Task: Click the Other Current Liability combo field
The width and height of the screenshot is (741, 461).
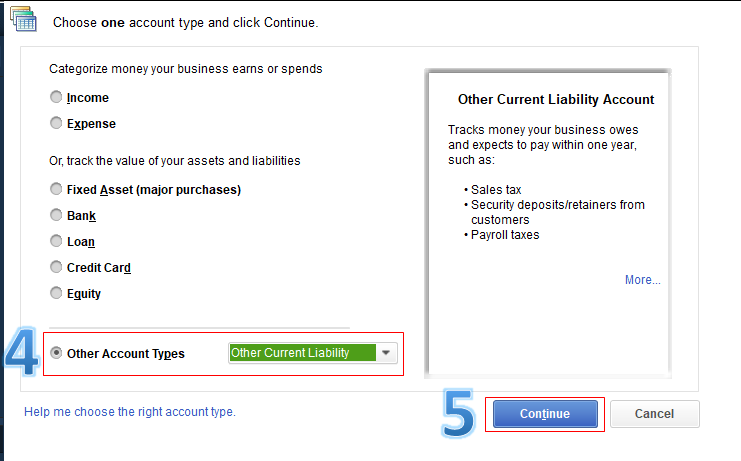Action: [x=302, y=353]
